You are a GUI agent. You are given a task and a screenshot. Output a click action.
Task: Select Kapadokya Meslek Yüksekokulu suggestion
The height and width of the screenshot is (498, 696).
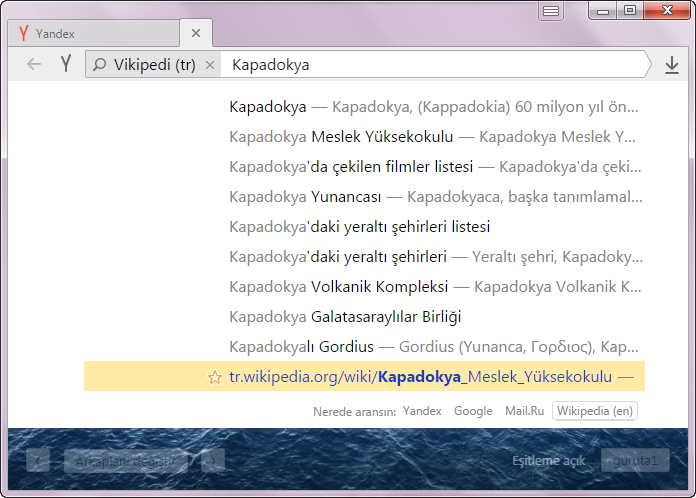364,137
